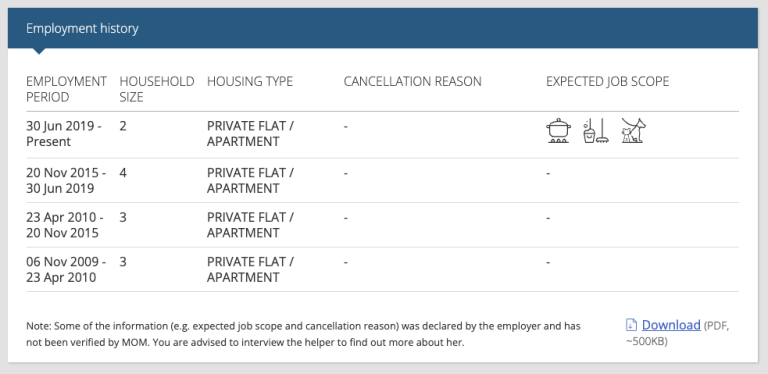Click the Expected Job Scope column header
Image resolution: width=768 pixels, height=374 pixels.
click(607, 81)
